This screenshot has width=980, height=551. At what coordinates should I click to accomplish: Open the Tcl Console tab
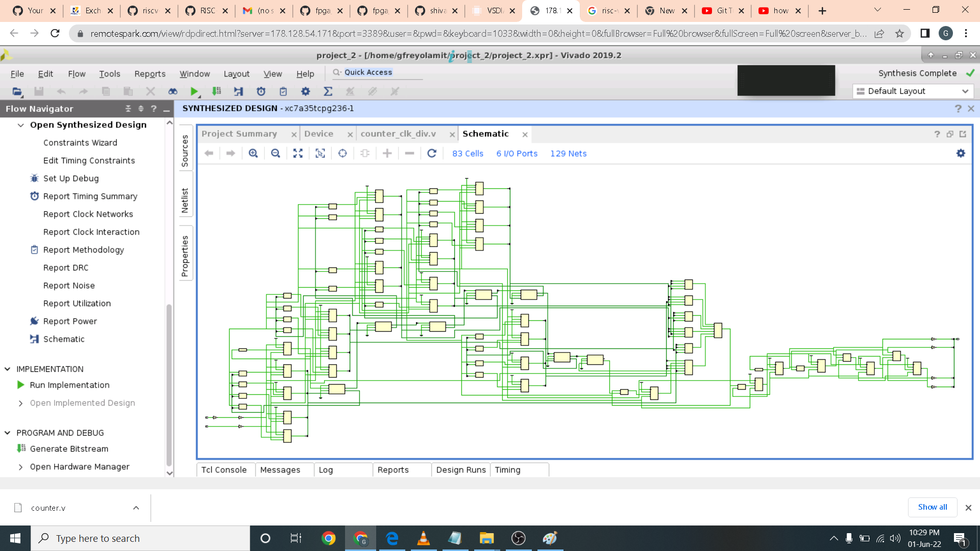click(x=224, y=470)
